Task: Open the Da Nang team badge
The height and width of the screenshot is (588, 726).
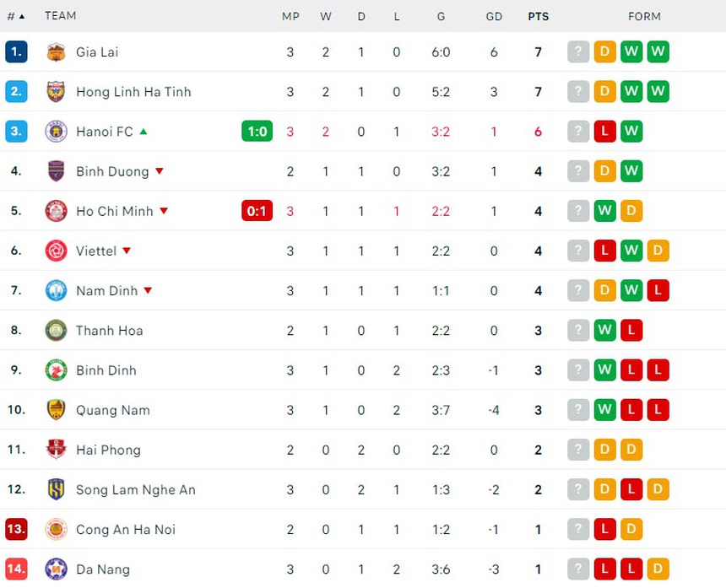Action: 56,569
